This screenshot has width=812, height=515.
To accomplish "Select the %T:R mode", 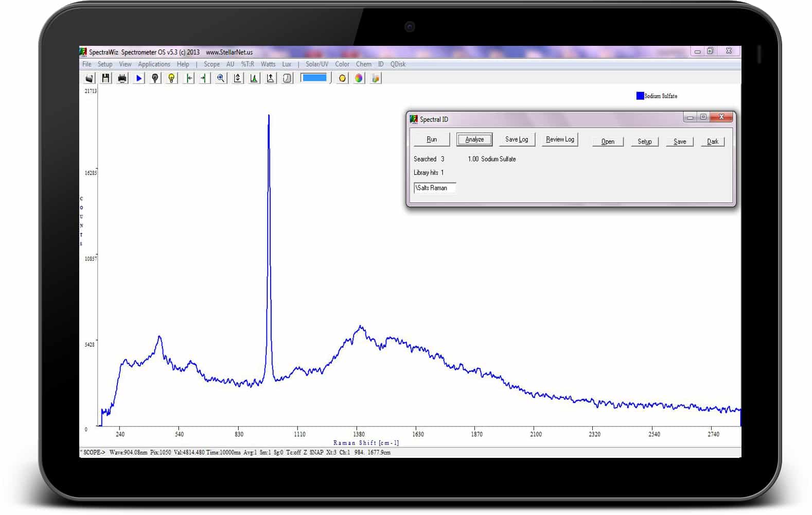I will pyautogui.click(x=248, y=64).
